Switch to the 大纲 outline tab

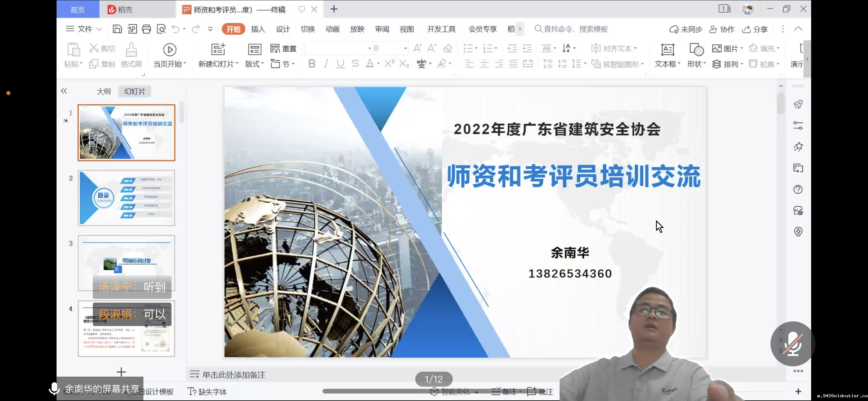pyautogui.click(x=103, y=91)
